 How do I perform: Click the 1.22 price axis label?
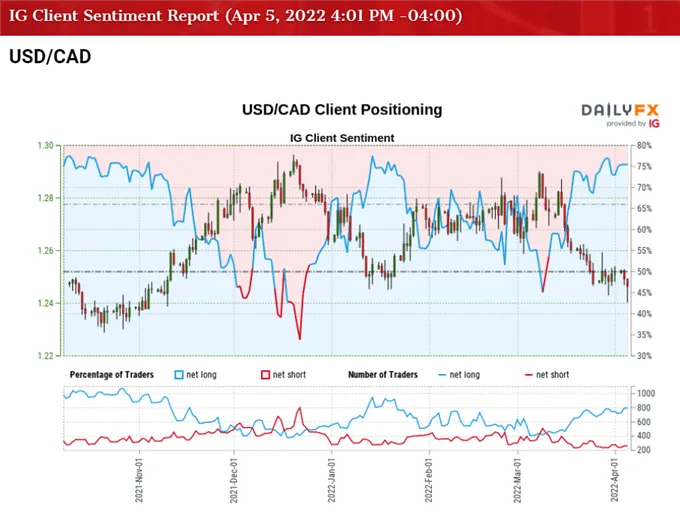tap(46, 356)
